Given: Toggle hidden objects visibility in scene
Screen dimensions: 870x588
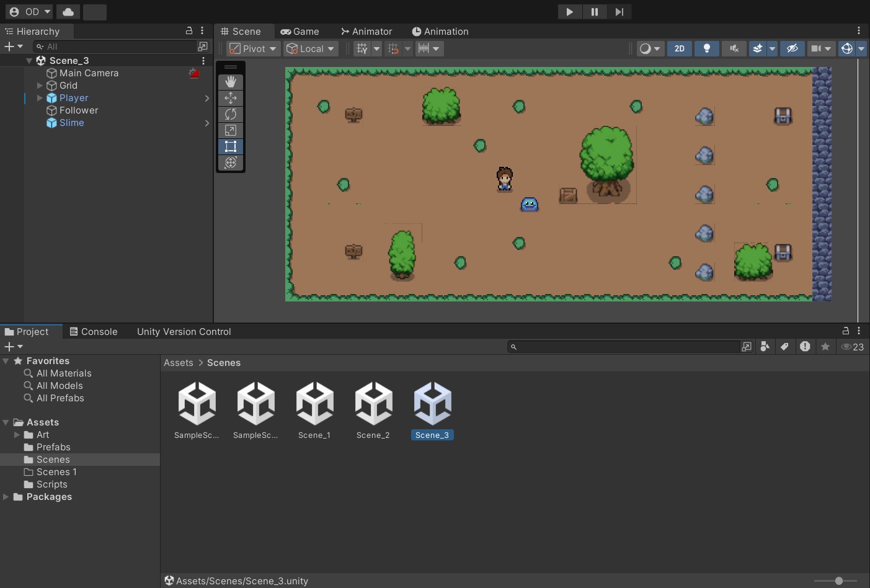Looking at the screenshot, I should [x=792, y=48].
